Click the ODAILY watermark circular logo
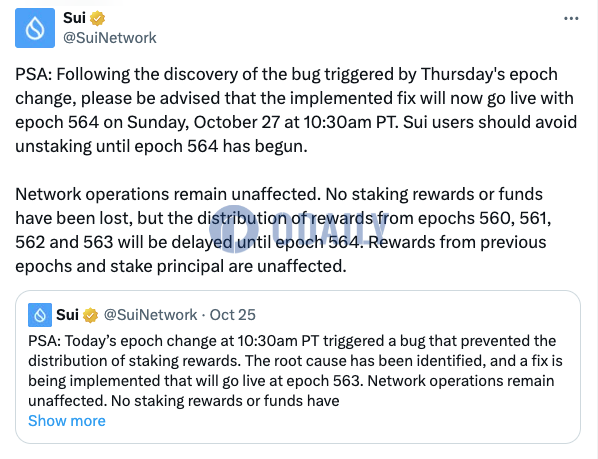 click(x=234, y=229)
